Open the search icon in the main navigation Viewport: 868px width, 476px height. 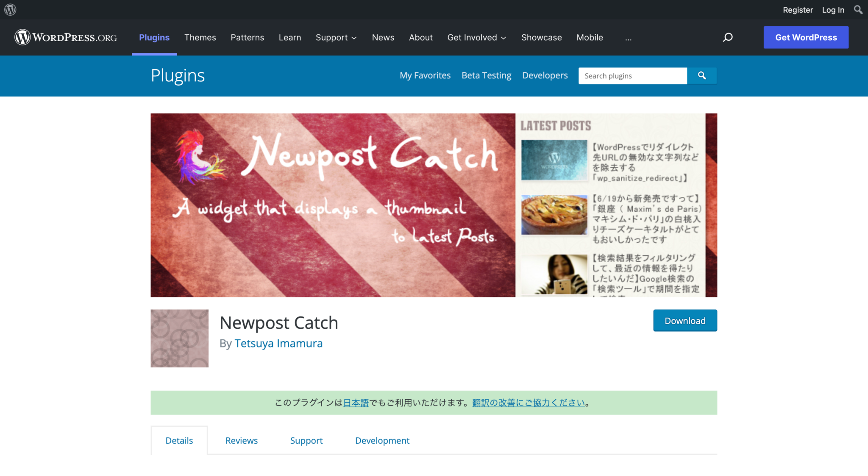(x=728, y=37)
